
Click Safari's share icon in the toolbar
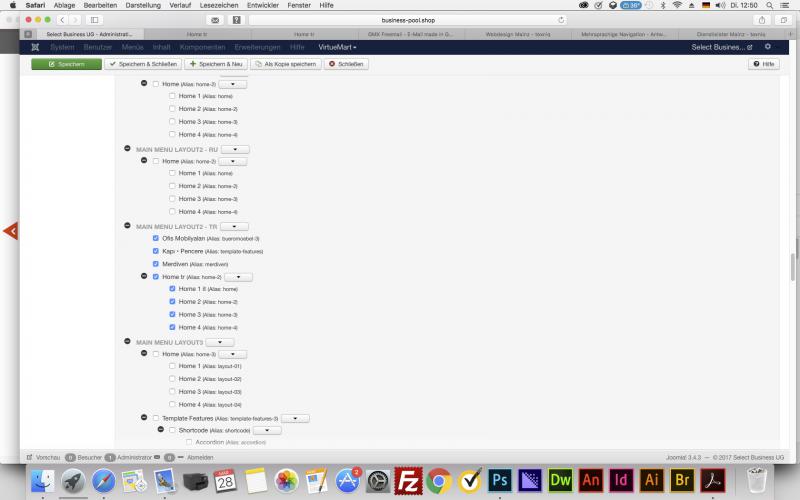762,19
